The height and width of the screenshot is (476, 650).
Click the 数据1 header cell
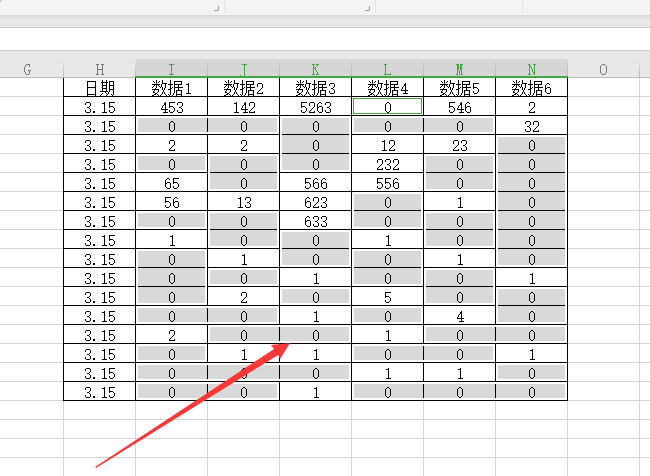click(x=171, y=87)
